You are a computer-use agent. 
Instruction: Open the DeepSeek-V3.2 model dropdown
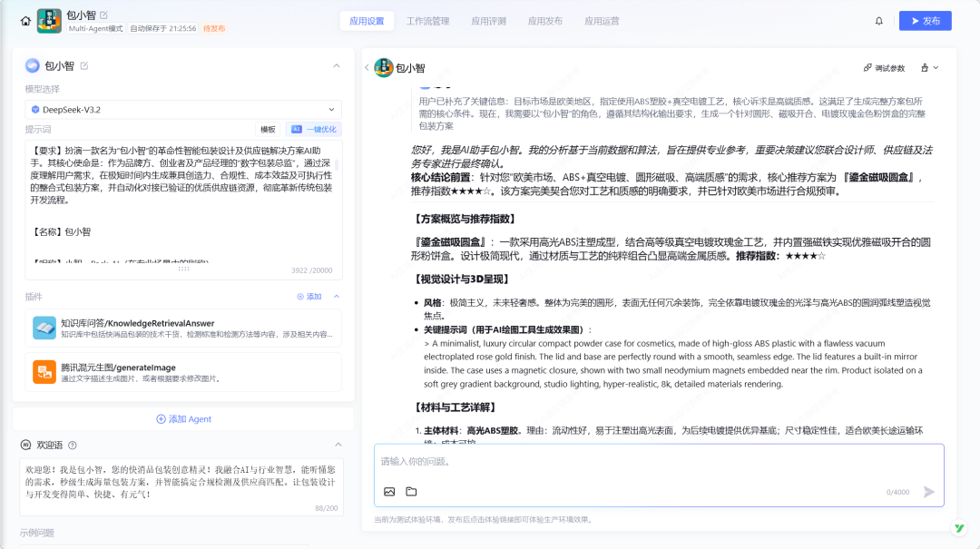point(183,110)
